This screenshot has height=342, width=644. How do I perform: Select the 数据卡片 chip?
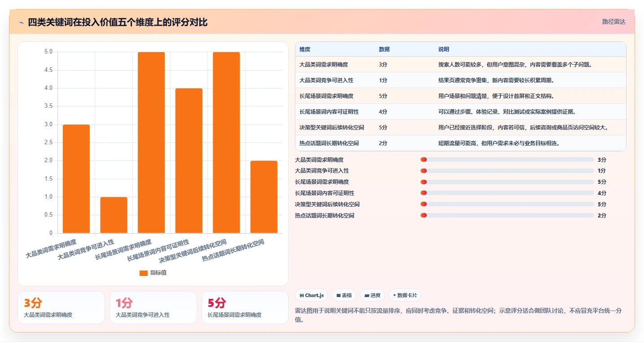coord(405,295)
